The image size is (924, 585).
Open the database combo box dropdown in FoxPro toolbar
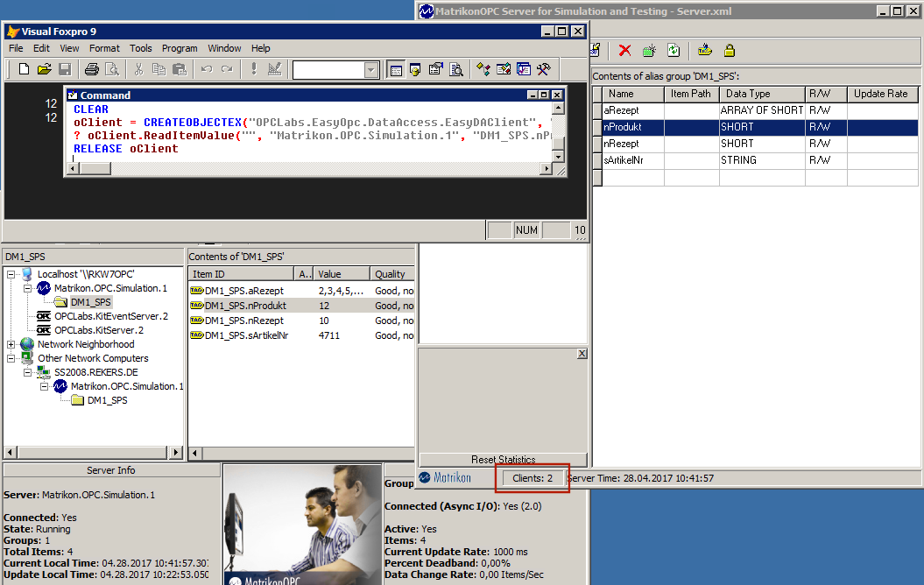pos(370,70)
